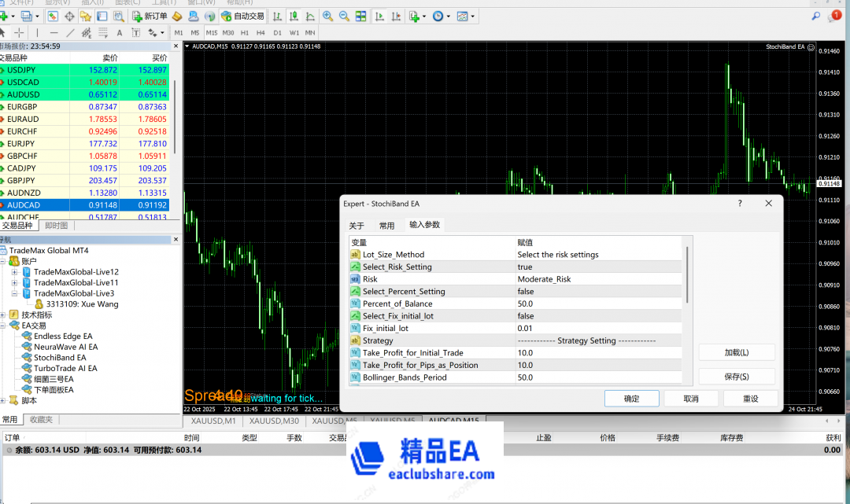
Task: Click the tile windows grid icon
Action: (x=360, y=16)
